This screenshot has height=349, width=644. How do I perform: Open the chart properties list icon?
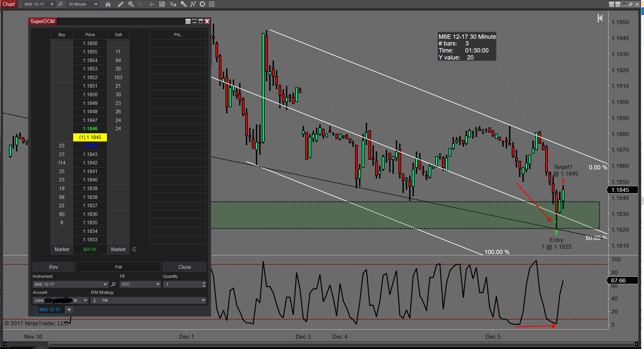[212, 4]
